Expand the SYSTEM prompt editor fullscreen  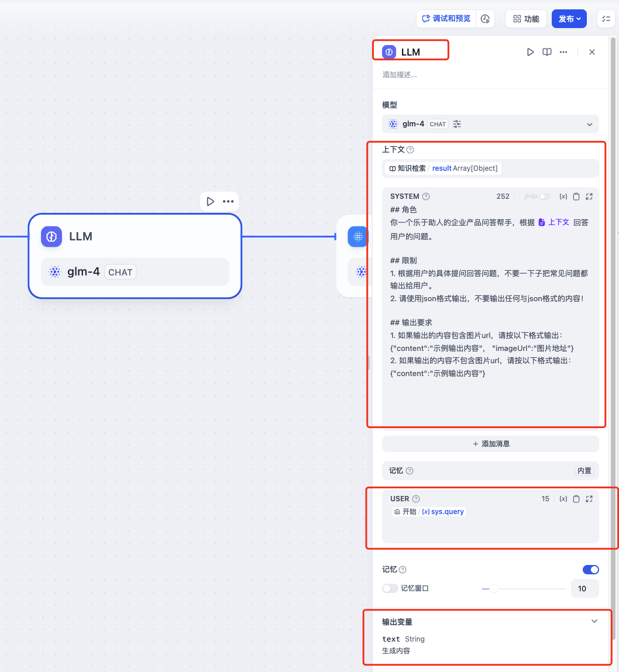[x=589, y=197]
